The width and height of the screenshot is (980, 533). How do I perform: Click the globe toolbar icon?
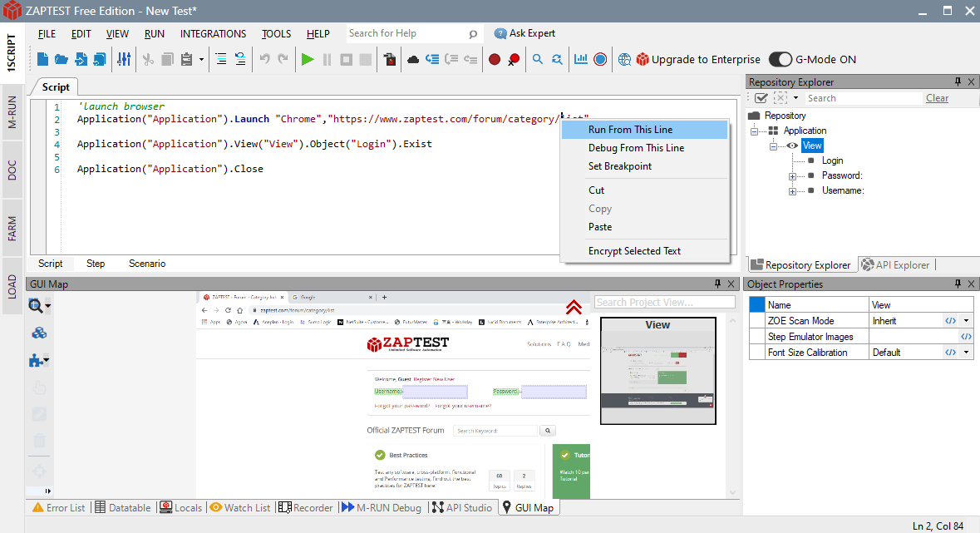tap(623, 59)
